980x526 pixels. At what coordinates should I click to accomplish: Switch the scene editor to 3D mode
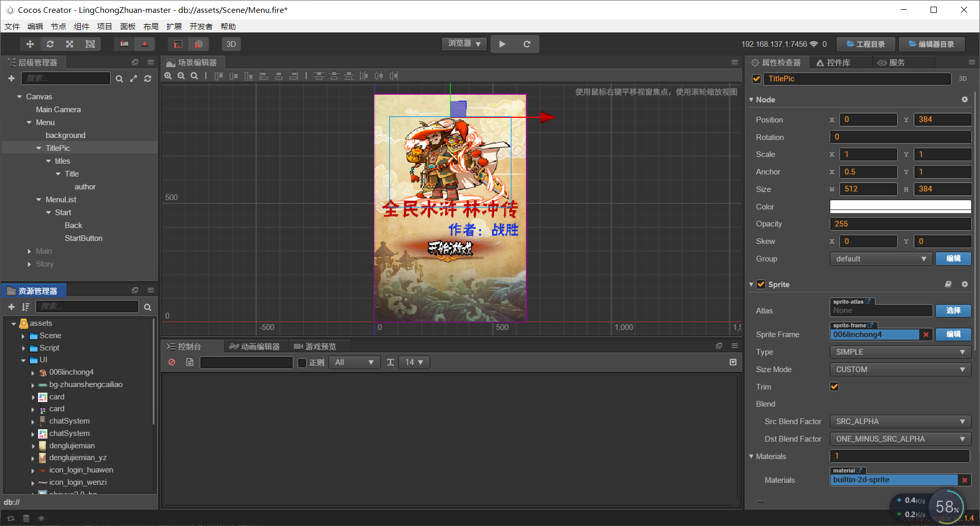click(231, 44)
